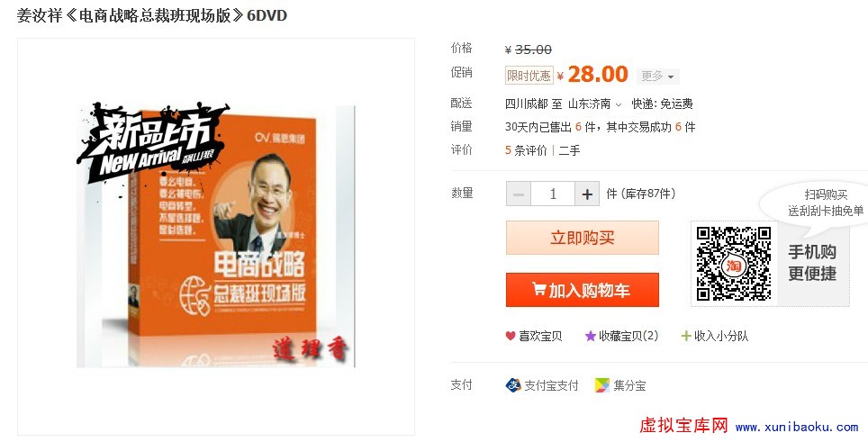Decrease quantity with the minus button

[519, 194]
